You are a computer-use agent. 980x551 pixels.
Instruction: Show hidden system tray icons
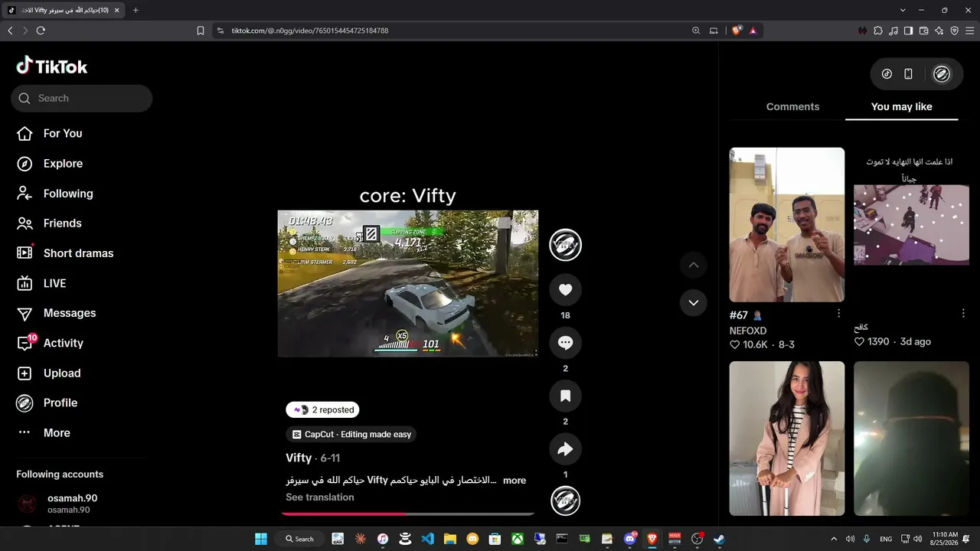(x=834, y=539)
